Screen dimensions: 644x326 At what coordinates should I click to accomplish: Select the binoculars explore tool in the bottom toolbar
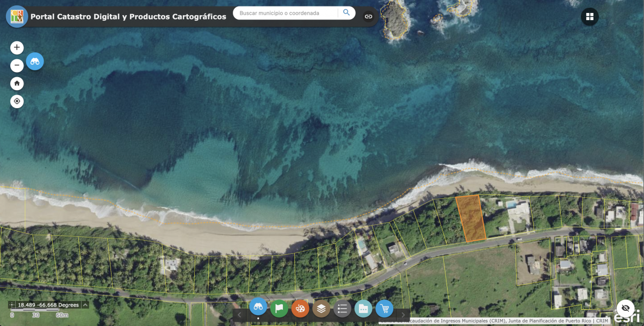click(258, 308)
